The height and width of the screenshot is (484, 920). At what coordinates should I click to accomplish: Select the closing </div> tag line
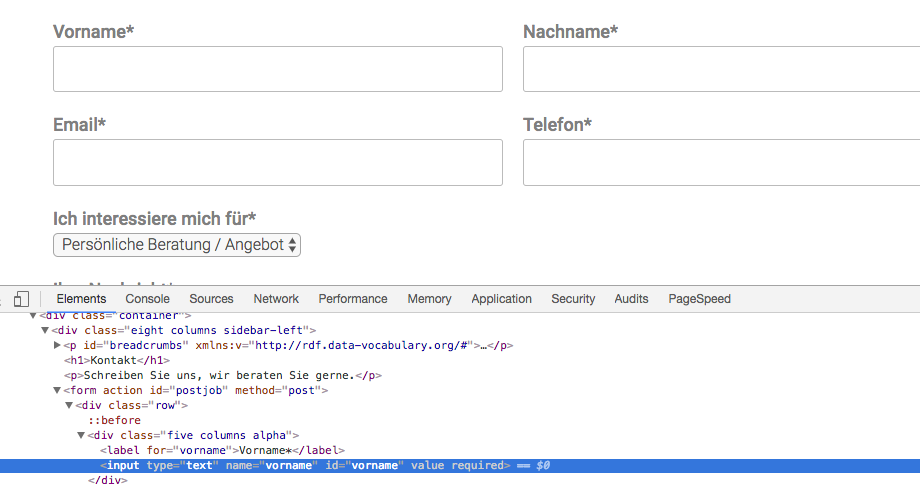click(x=107, y=480)
